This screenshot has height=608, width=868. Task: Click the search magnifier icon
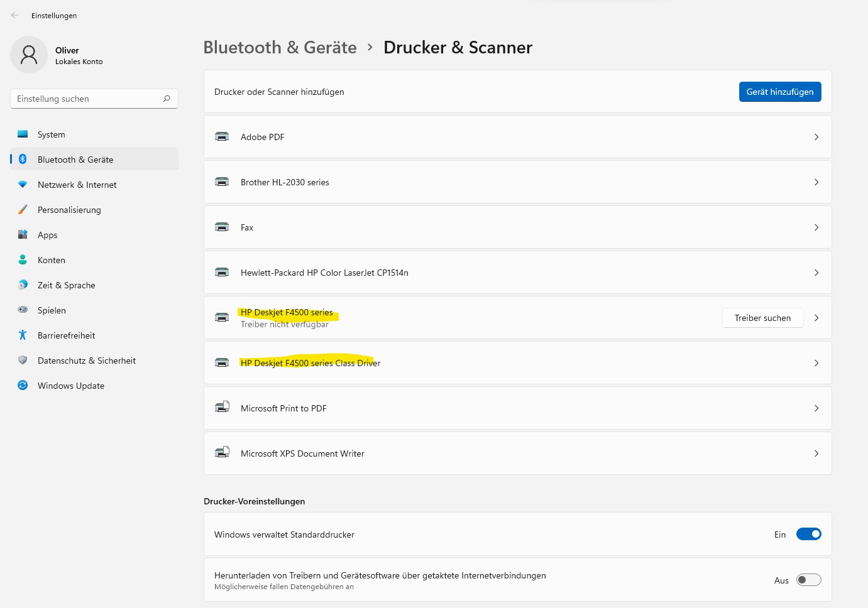click(x=167, y=99)
